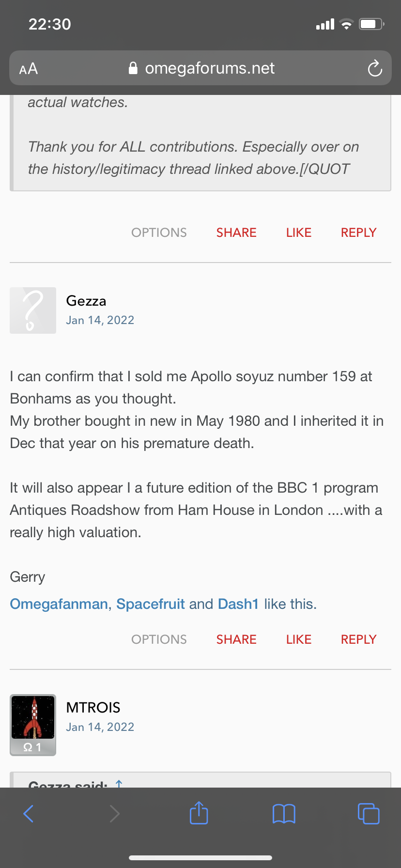The image size is (401, 868).
Task: Open the Dash1 profile link
Action: coord(238,604)
